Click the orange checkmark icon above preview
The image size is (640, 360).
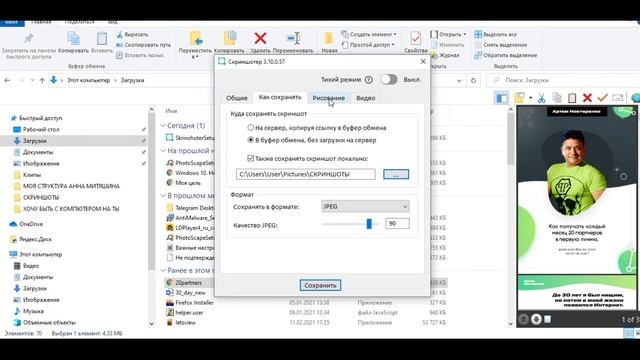click(x=602, y=98)
